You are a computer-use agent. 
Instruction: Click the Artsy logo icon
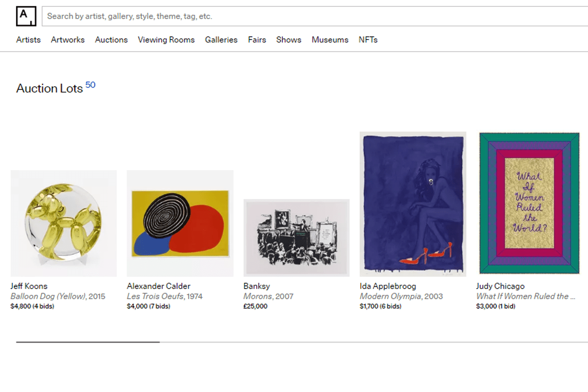pos(26,16)
